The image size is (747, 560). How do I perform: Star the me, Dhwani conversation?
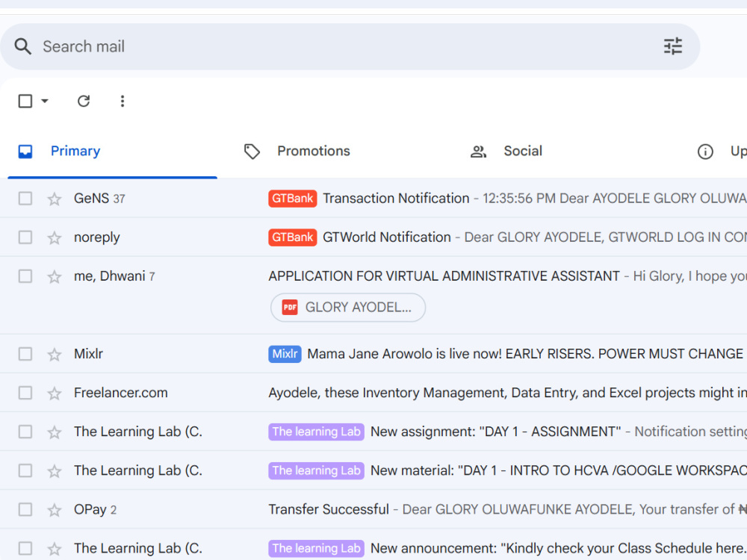pyautogui.click(x=55, y=277)
